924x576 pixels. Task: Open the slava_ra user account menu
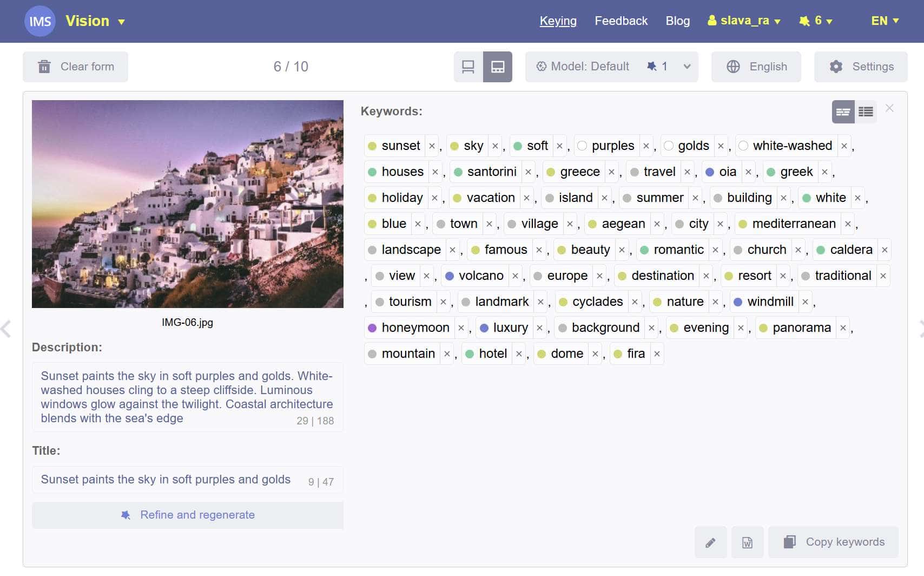coord(744,21)
